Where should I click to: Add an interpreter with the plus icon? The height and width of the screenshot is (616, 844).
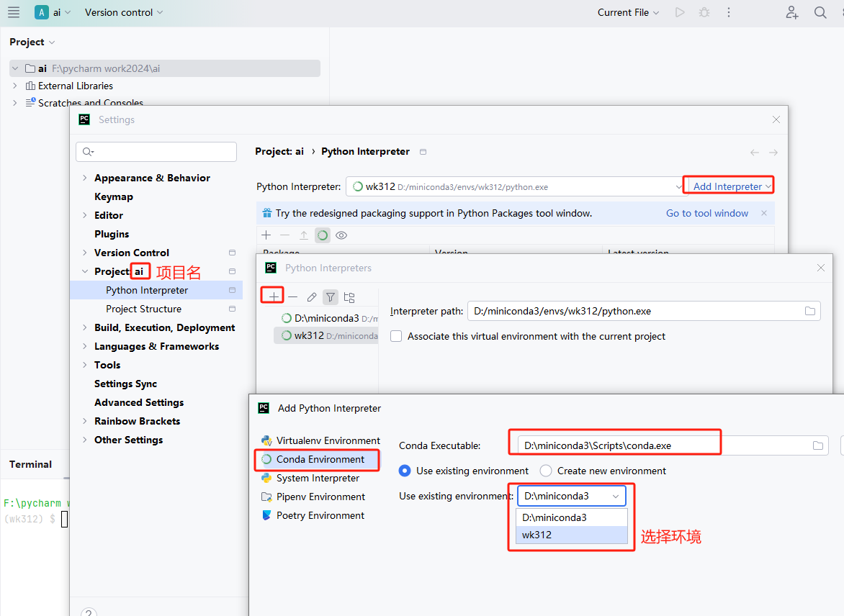274,297
